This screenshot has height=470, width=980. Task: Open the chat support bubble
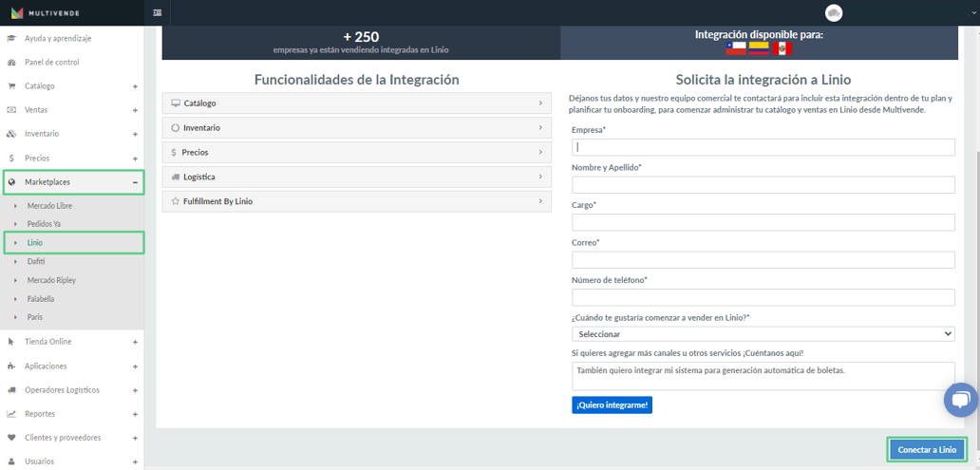pos(961,400)
